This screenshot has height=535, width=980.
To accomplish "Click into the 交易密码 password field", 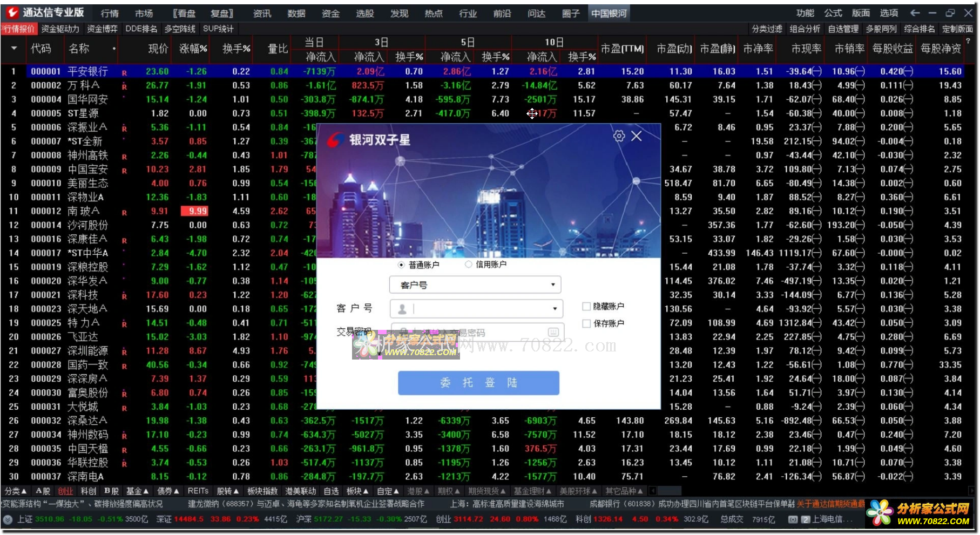I will [477, 332].
